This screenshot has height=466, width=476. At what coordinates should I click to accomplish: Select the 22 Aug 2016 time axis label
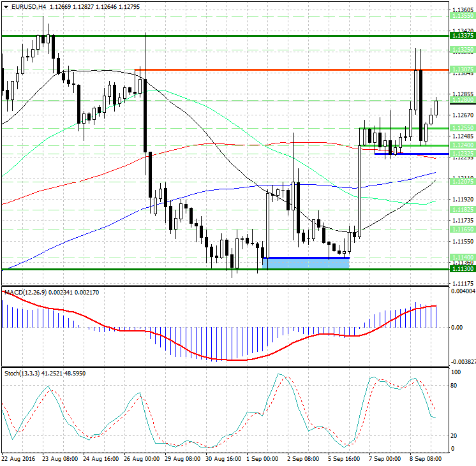click(x=19, y=459)
